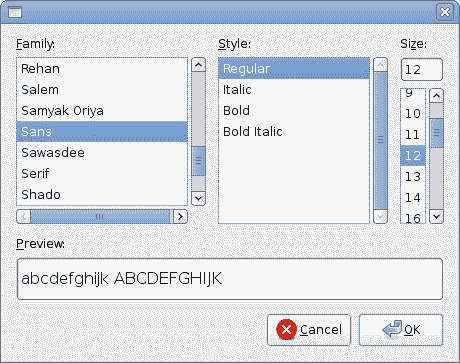The width and height of the screenshot is (460, 363).
Task: Focus the Size input field
Action: point(422,70)
